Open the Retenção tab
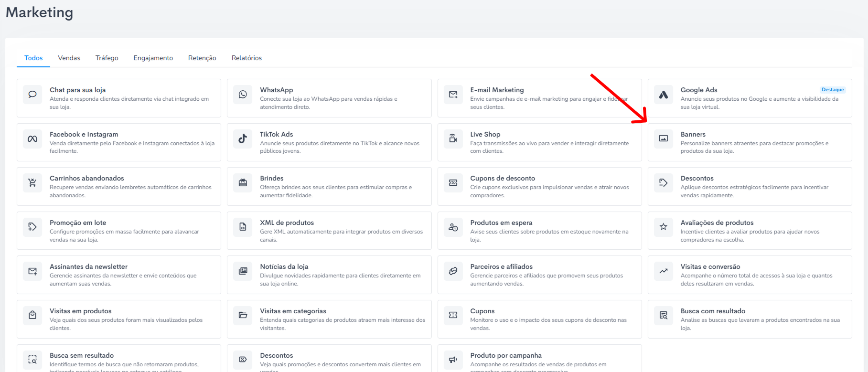The image size is (868, 372). [x=202, y=58]
